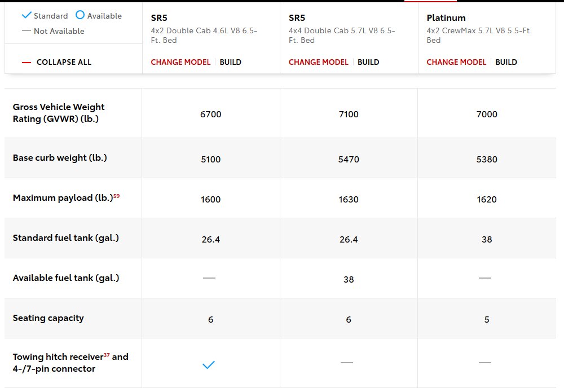564x392 pixels.
Task: Change model for the SR5 4x2 Double Cab
Action: [x=180, y=62]
